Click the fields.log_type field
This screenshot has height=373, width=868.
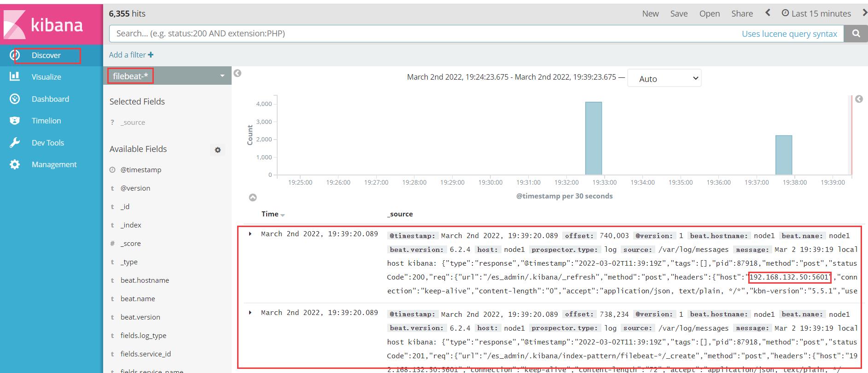[x=143, y=336]
